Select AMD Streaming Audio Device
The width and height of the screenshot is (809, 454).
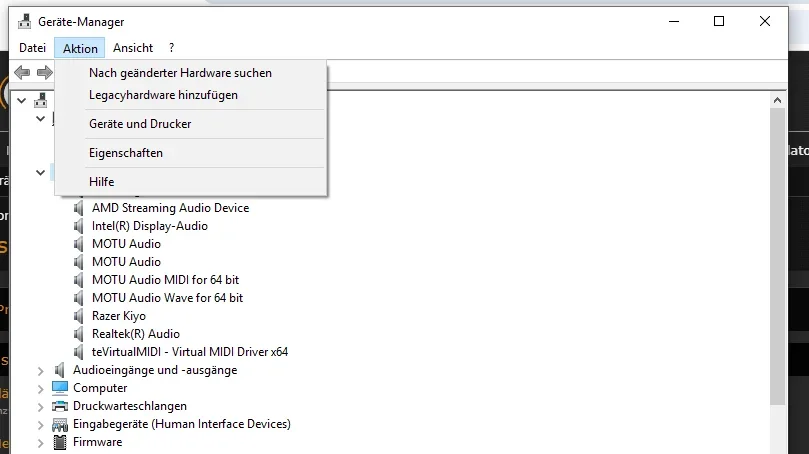point(170,208)
